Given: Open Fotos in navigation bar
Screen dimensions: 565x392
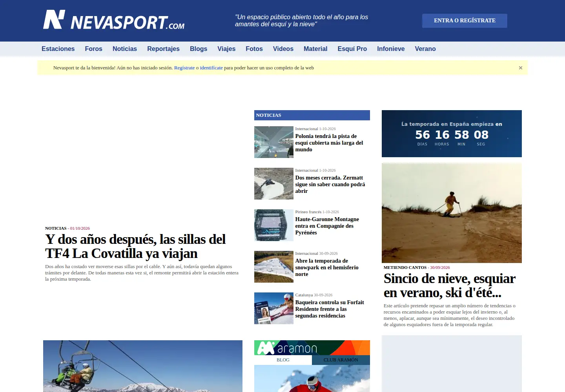Looking at the screenshot, I should (254, 49).
